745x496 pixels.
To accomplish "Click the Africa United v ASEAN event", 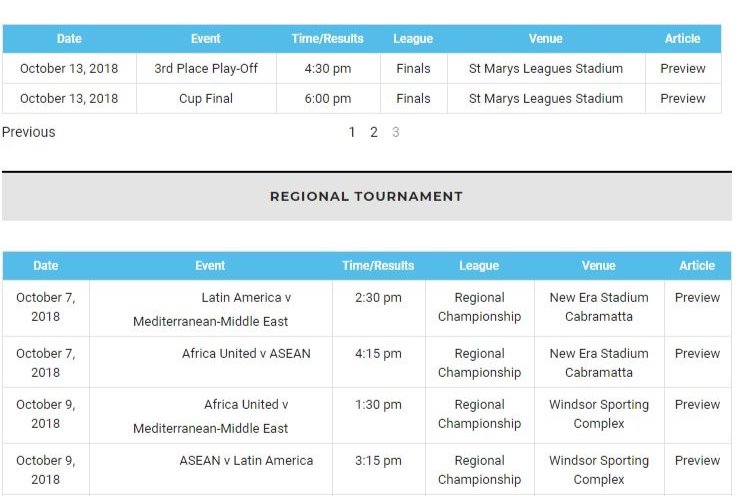I will (246, 353).
